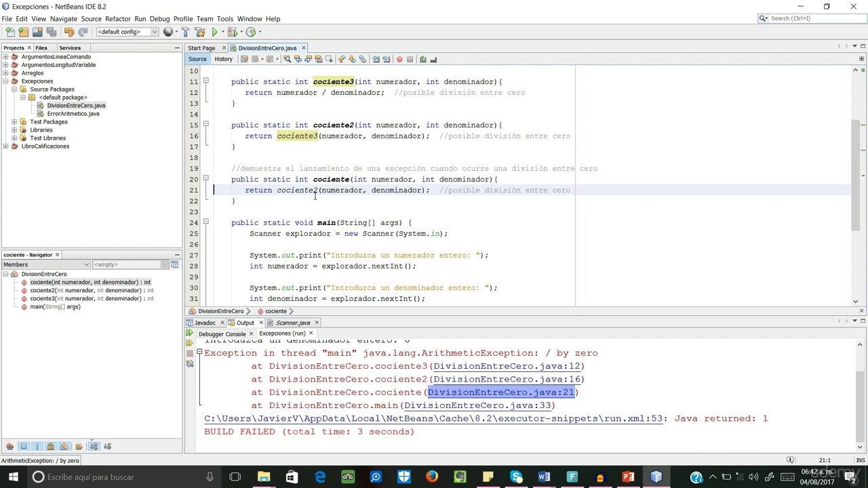Viewport: 868px width, 488px height.
Task: Open the Debug menu
Action: click(x=159, y=18)
